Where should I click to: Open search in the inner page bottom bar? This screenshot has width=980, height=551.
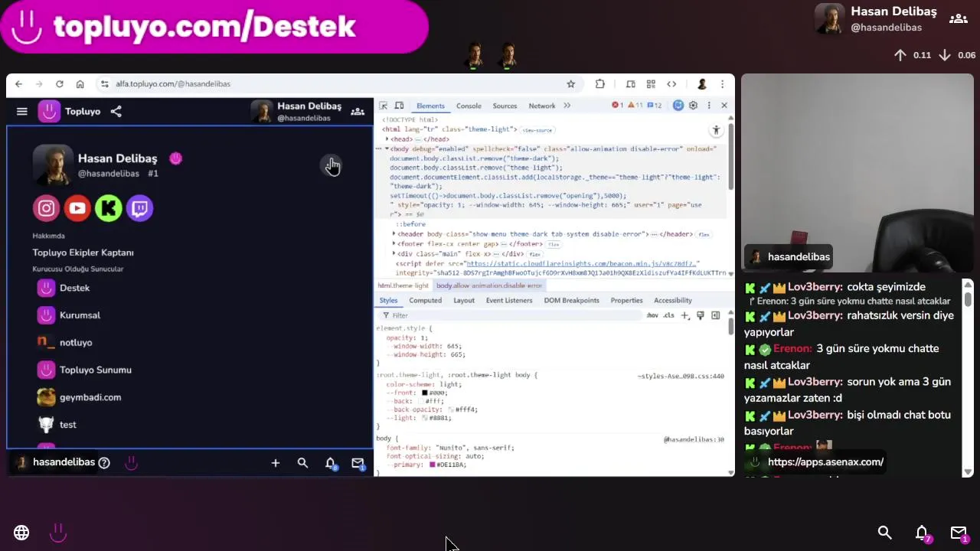(302, 463)
